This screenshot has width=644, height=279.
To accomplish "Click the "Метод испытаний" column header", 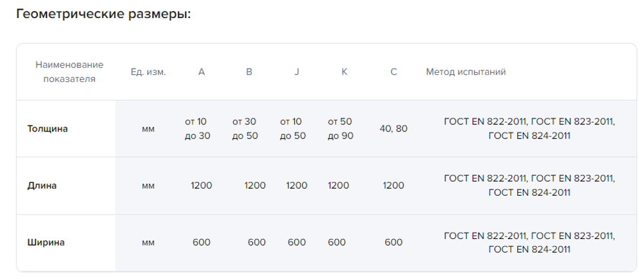I will tap(466, 72).
